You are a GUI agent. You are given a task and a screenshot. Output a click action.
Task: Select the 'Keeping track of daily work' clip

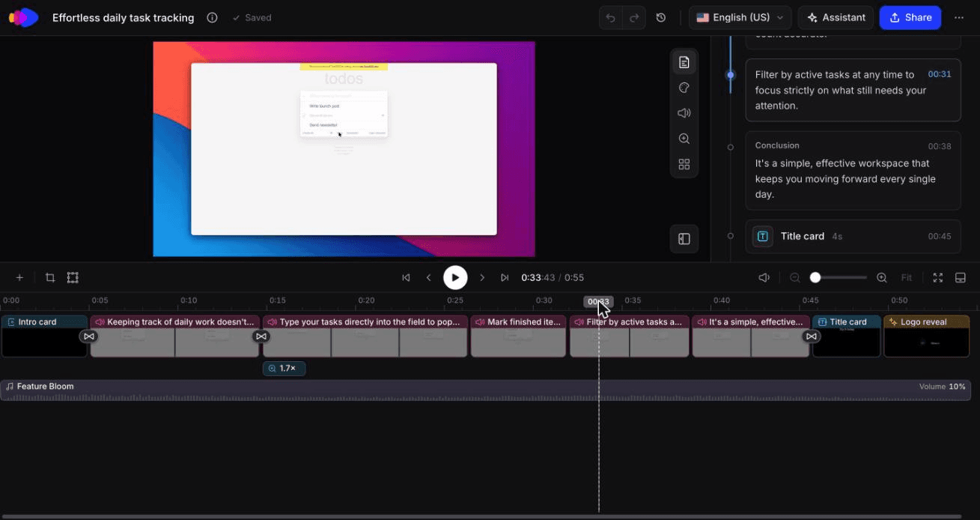[174, 336]
